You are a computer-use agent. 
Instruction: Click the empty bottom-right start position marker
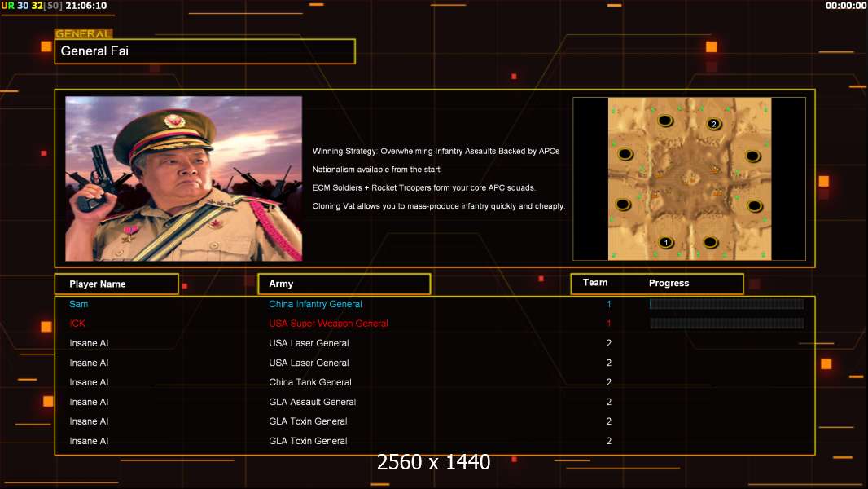click(x=711, y=242)
